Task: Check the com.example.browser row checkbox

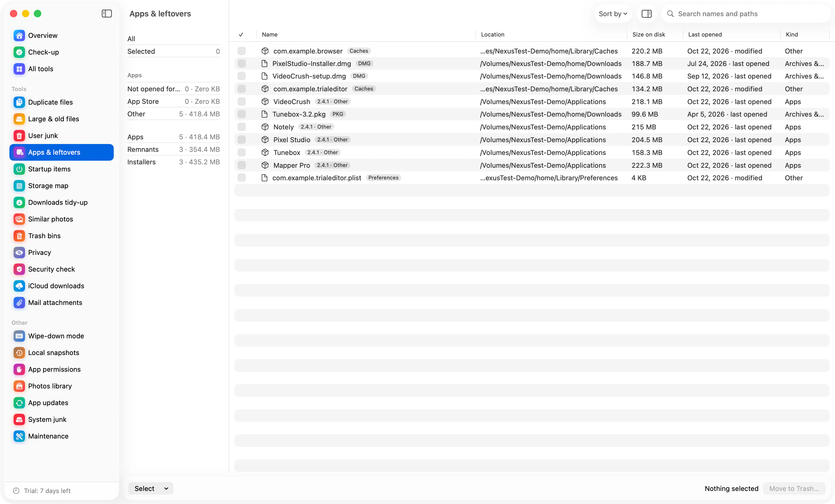Action: click(242, 51)
